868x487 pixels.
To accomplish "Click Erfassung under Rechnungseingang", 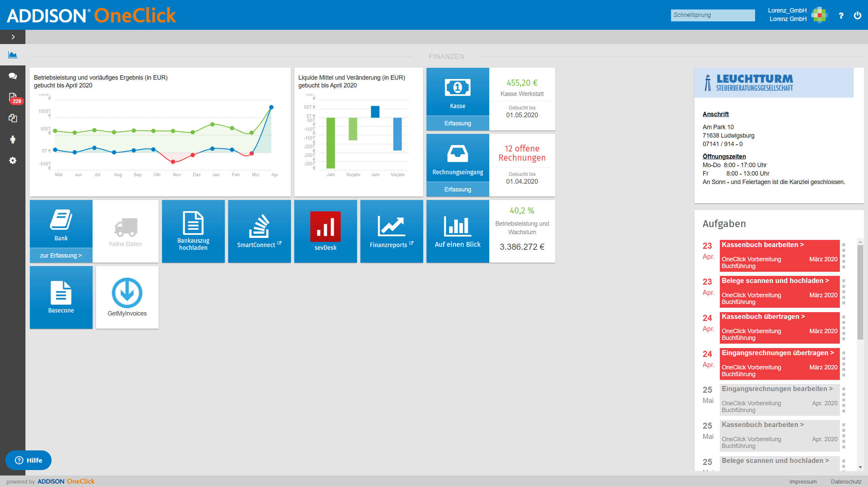I will tap(458, 189).
